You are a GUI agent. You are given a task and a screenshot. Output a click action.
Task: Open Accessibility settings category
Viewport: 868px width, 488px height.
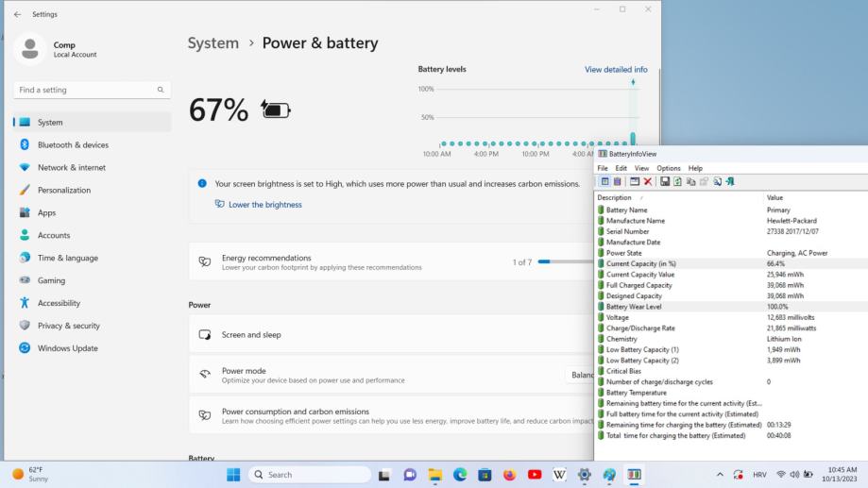(x=92, y=303)
